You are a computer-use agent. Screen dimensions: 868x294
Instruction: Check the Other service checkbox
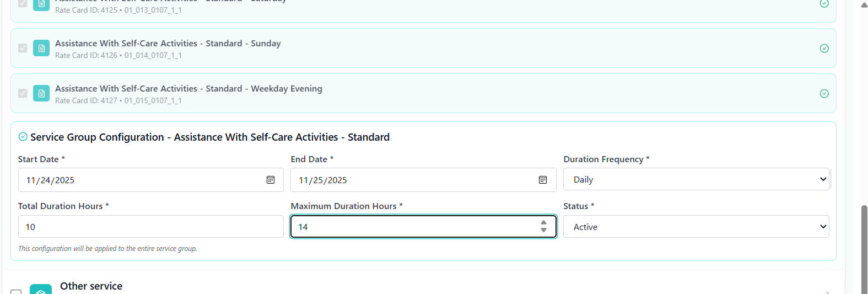point(16,291)
